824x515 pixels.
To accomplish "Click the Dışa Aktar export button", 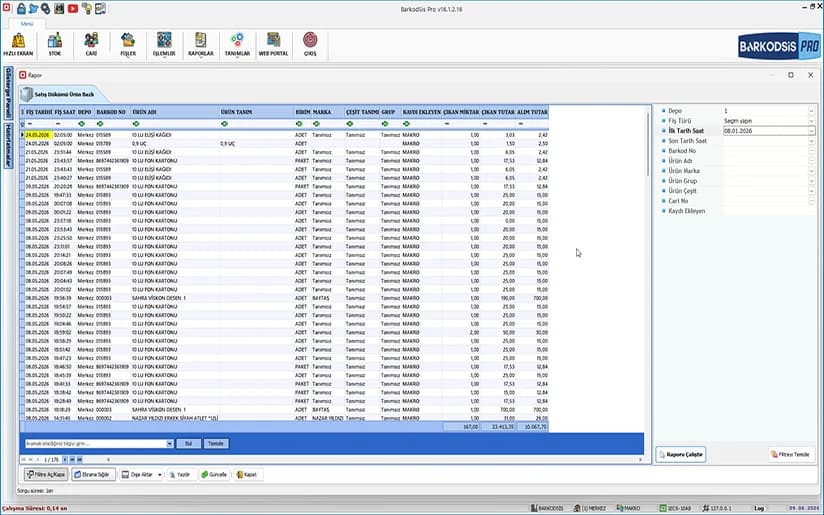I will pos(137,475).
